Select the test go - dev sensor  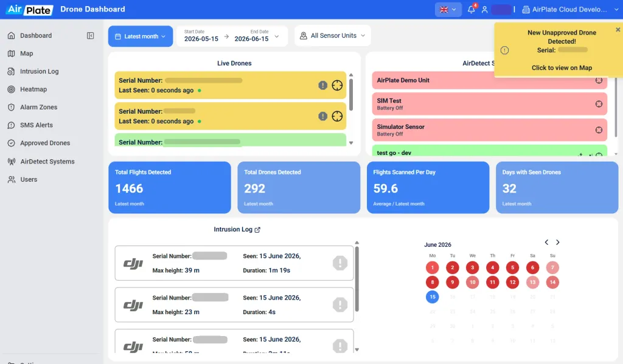(x=490, y=151)
